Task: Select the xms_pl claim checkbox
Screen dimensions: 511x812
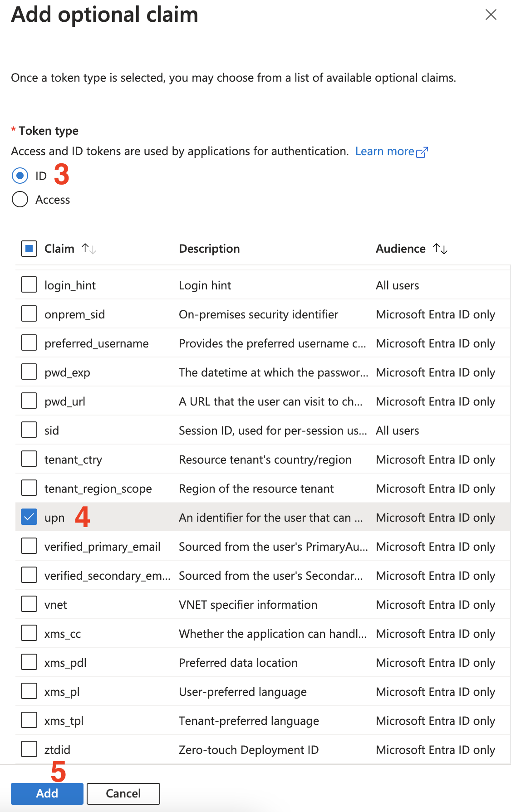Action: point(29,691)
